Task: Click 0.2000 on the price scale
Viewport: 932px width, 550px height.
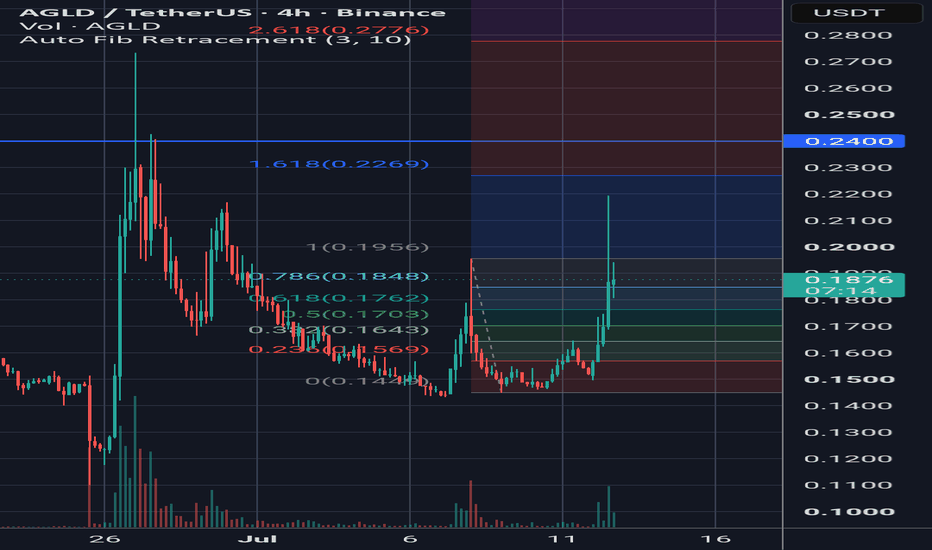Action: (x=848, y=247)
